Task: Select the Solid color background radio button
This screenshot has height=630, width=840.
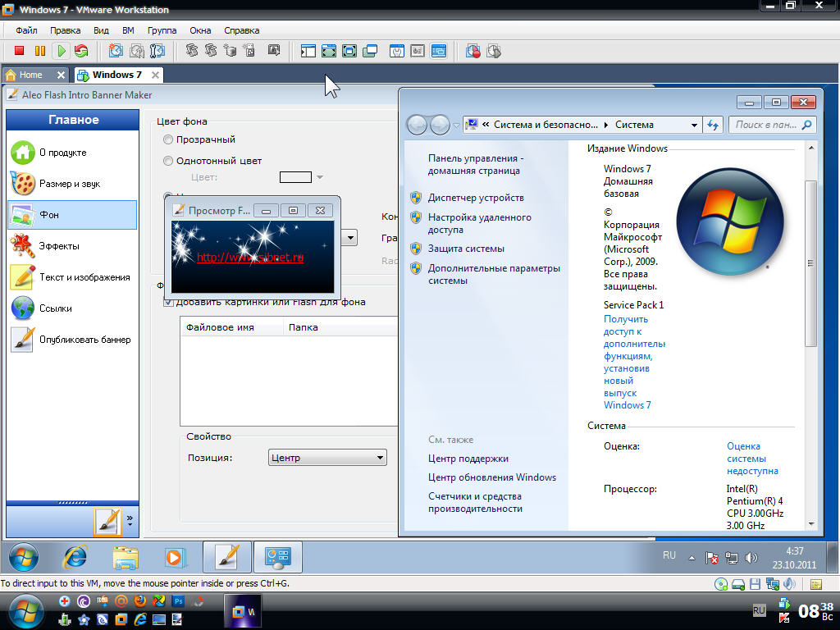Action: click(x=168, y=161)
